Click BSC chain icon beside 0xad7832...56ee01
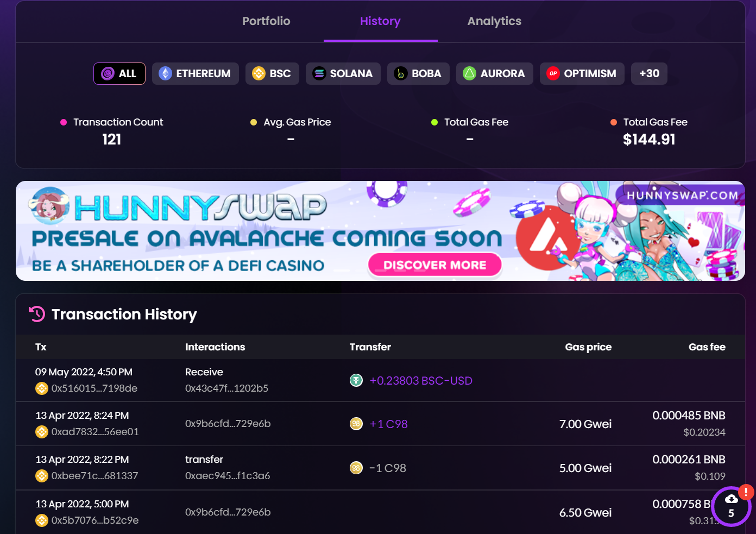This screenshot has width=756, height=534. pyautogui.click(x=42, y=432)
